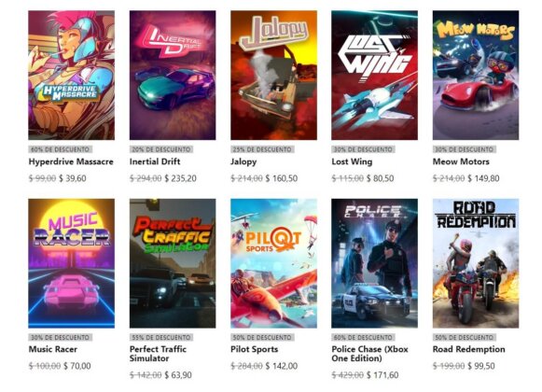Open the Police Chase cover art
The height and width of the screenshot is (392, 542).
pos(374,263)
